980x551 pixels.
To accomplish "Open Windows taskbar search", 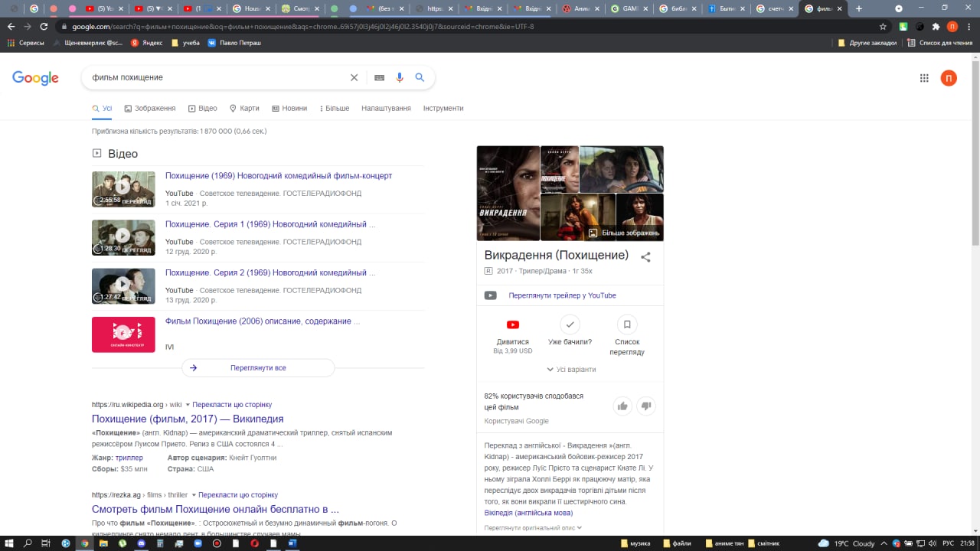I will click(x=28, y=543).
